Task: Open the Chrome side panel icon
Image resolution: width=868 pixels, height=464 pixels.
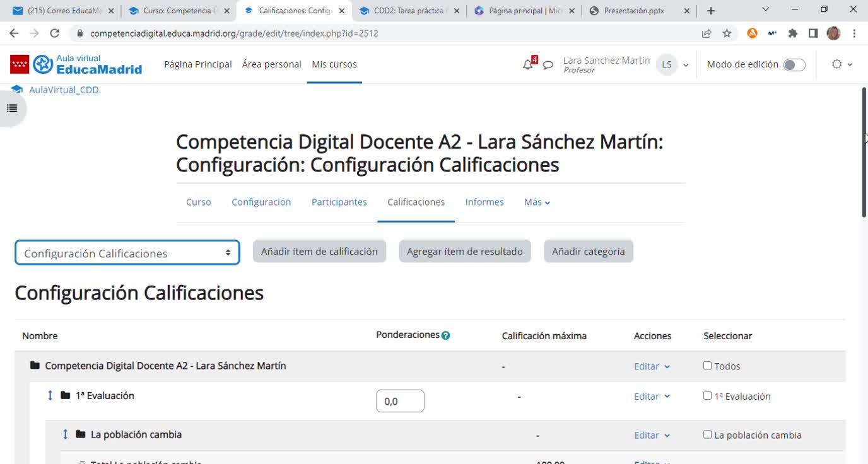Action: click(x=813, y=33)
